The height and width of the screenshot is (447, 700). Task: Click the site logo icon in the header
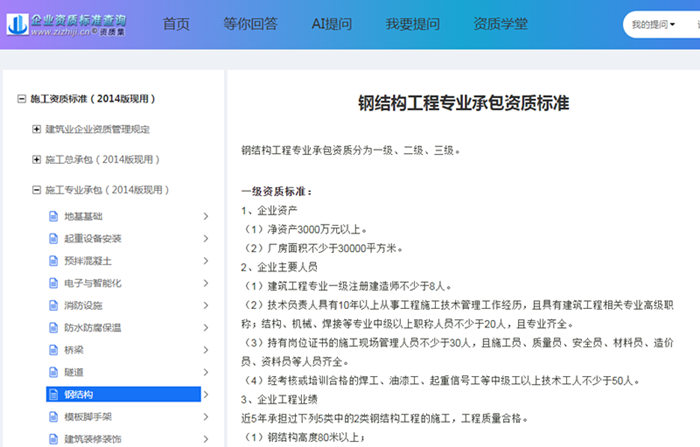click(17, 24)
